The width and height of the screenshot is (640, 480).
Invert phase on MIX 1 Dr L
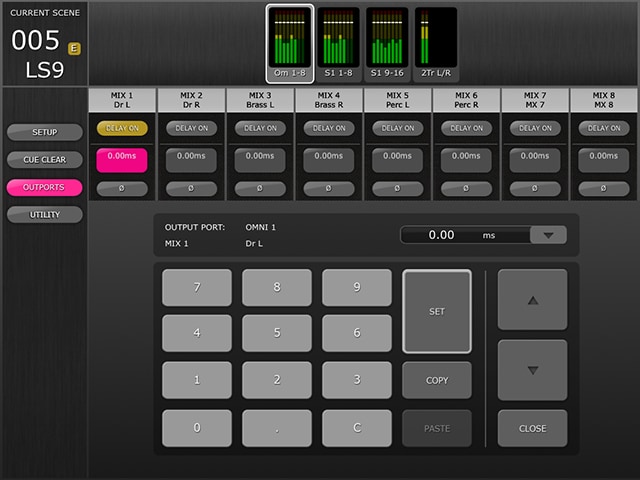click(x=122, y=188)
